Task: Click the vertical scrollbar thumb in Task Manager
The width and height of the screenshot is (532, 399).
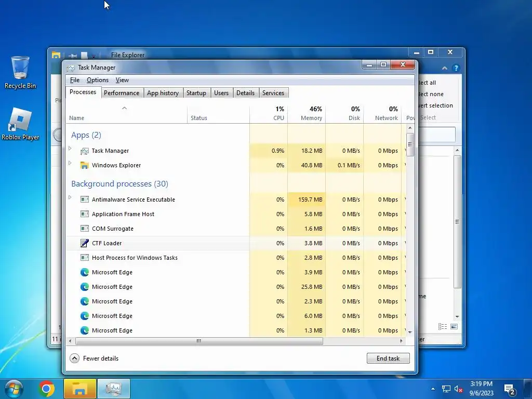Action: 410,144
